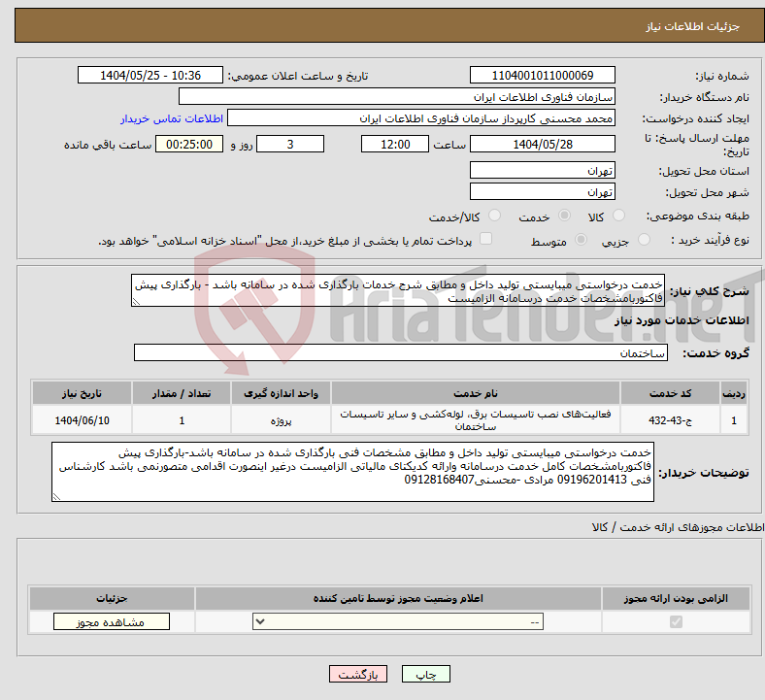
Task: Click buyer organization name field
Action: tap(397, 96)
